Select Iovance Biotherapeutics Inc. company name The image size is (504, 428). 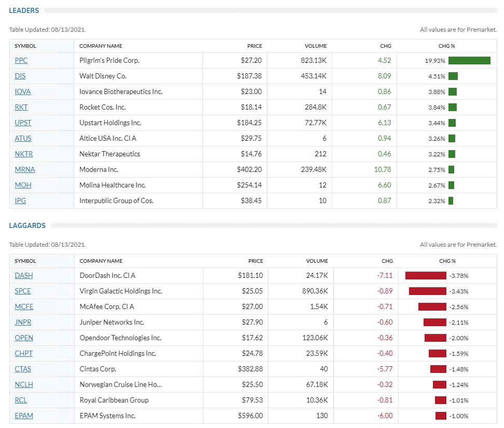[x=121, y=91]
